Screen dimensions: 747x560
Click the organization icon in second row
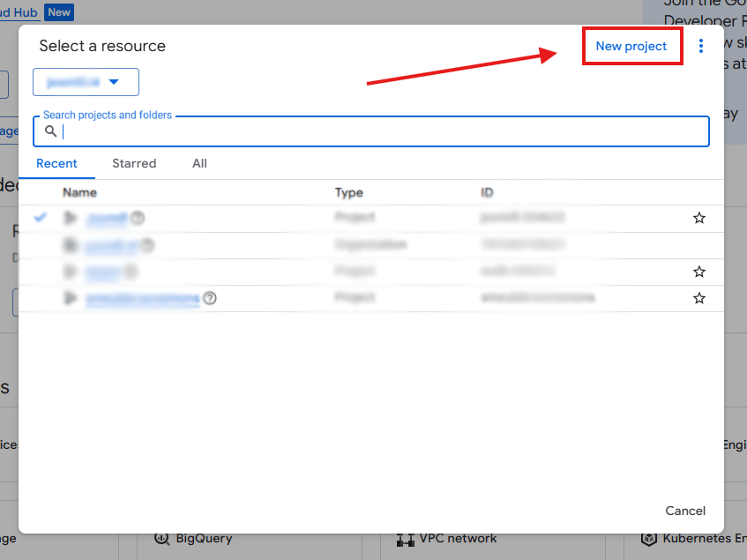(x=71, y=245)
